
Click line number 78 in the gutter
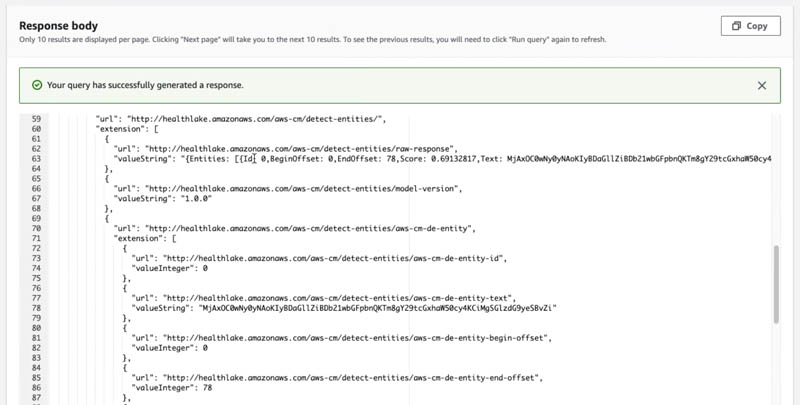[36, 308]
